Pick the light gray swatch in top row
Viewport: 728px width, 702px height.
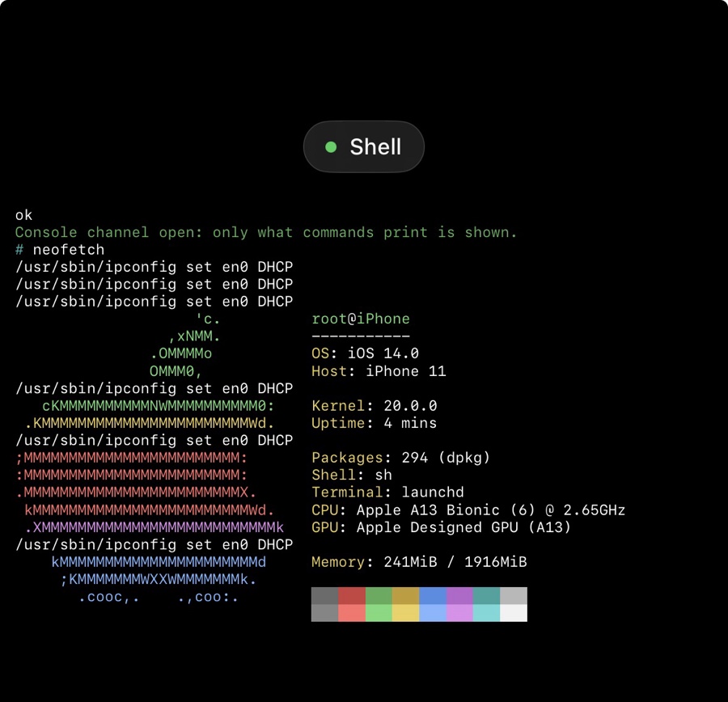[514, 596]
